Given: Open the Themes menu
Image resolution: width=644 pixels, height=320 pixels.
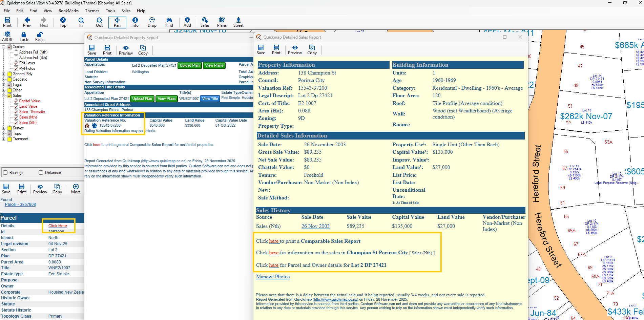Looking at the screenshot, I should [x=92, y=11].
